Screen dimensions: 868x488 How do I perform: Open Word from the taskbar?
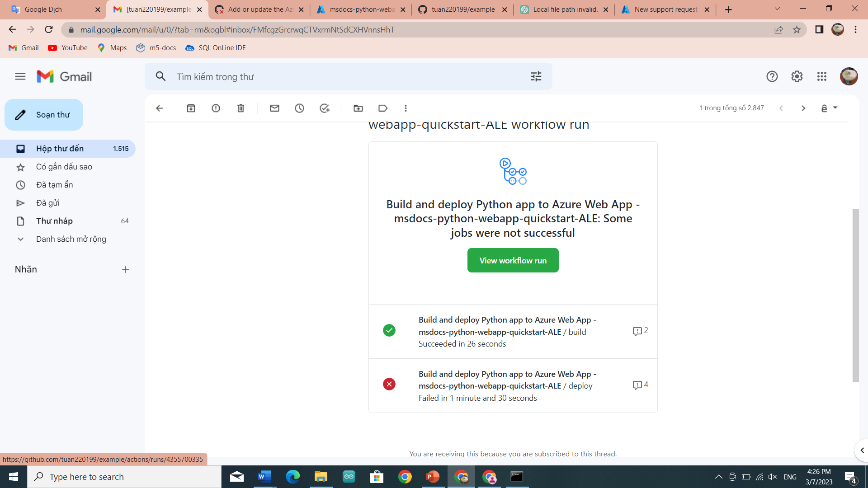point(264,477)
